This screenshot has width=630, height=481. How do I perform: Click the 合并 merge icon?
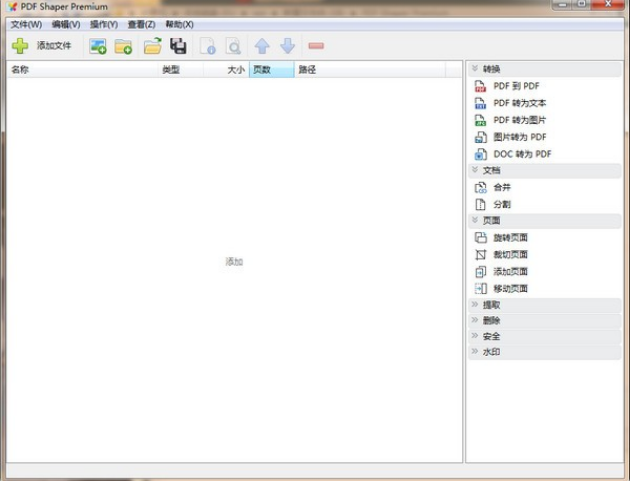[481, 187]
